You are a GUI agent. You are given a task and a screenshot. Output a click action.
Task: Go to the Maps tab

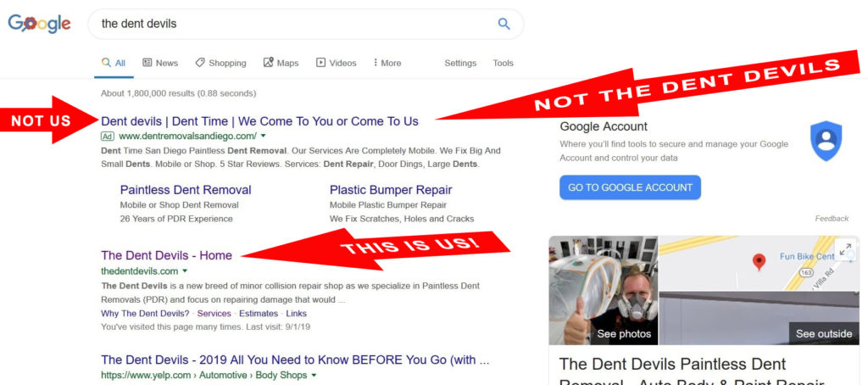[281, 63]
